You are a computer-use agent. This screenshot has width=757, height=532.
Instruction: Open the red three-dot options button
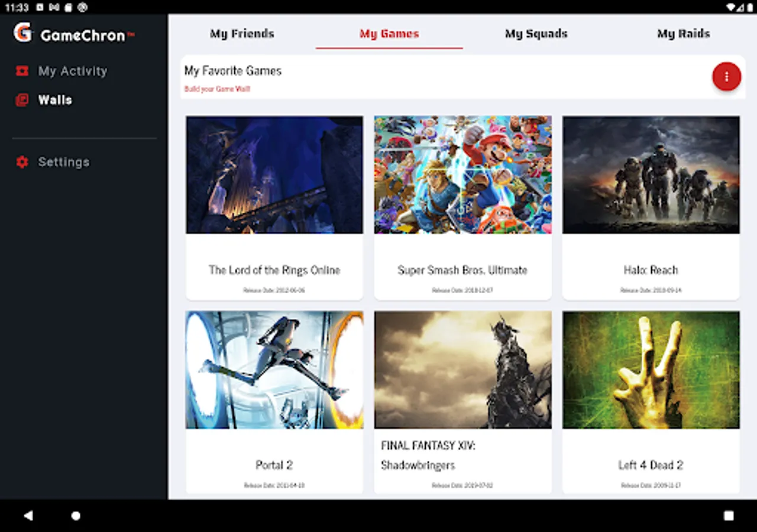click(x=726, y=76)
